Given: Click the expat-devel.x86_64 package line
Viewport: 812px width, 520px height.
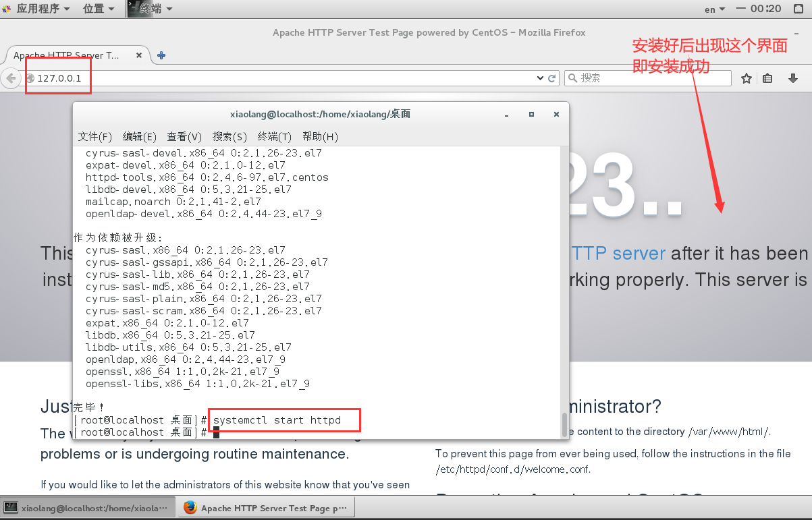Looking at the screenshot, I should [185, 165].
